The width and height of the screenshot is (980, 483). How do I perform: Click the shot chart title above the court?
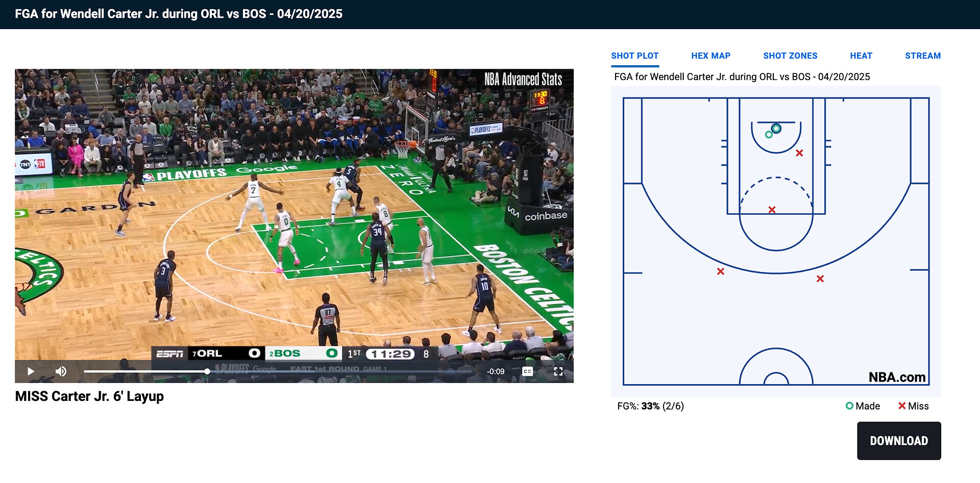tap(742, 77)
